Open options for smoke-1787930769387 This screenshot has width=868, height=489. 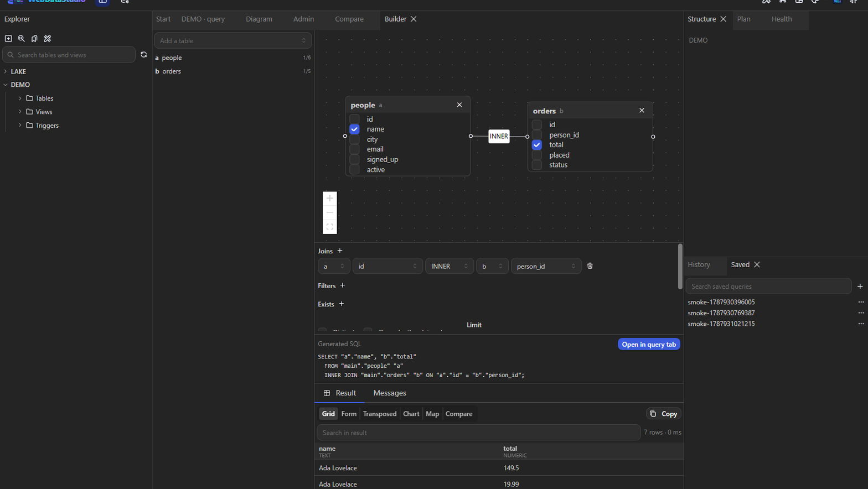pyautogui.click(x=861, y=313)
